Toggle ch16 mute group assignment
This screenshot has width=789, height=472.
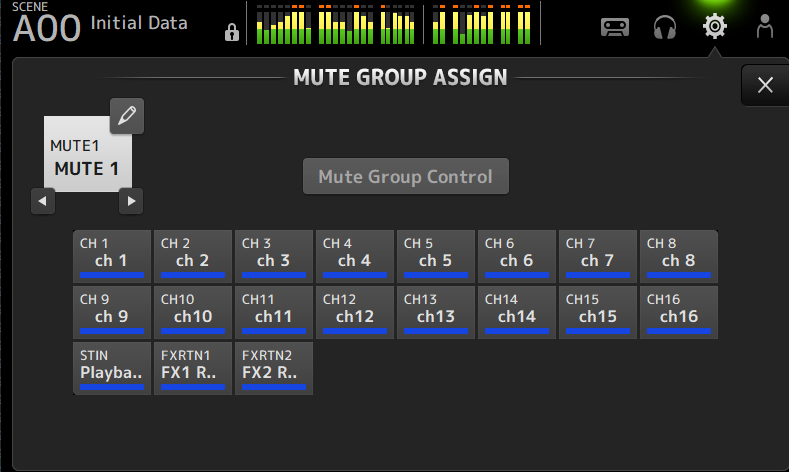click(679, 312)
